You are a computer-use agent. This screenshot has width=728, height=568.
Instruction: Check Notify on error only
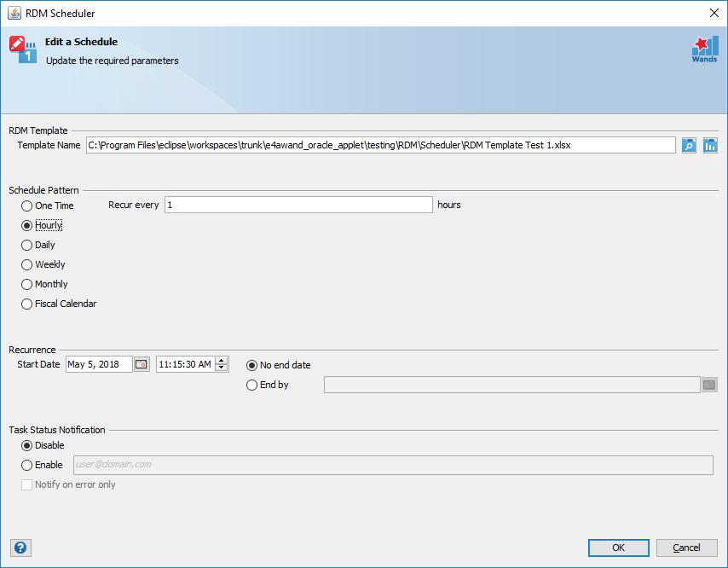click(26, 484)
